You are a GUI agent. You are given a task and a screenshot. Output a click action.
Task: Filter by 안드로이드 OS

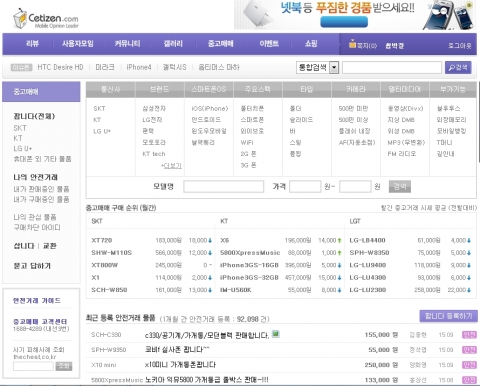[206, 120]
